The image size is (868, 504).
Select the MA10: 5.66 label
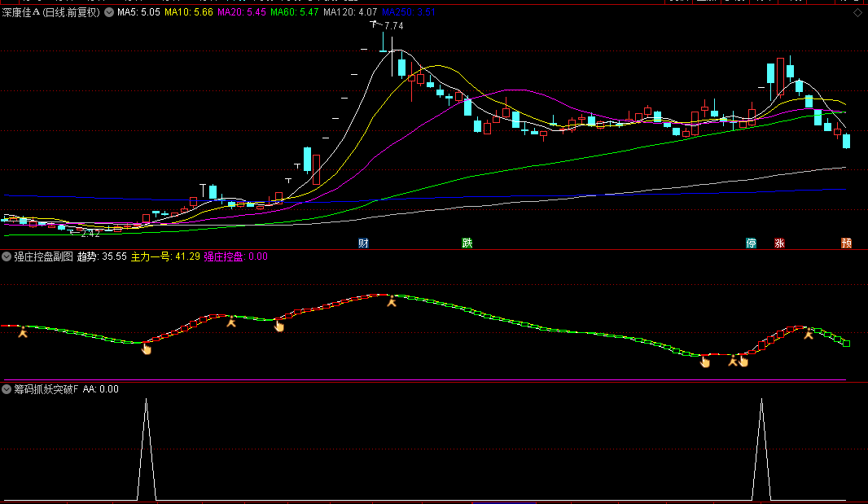click(189, 12)
